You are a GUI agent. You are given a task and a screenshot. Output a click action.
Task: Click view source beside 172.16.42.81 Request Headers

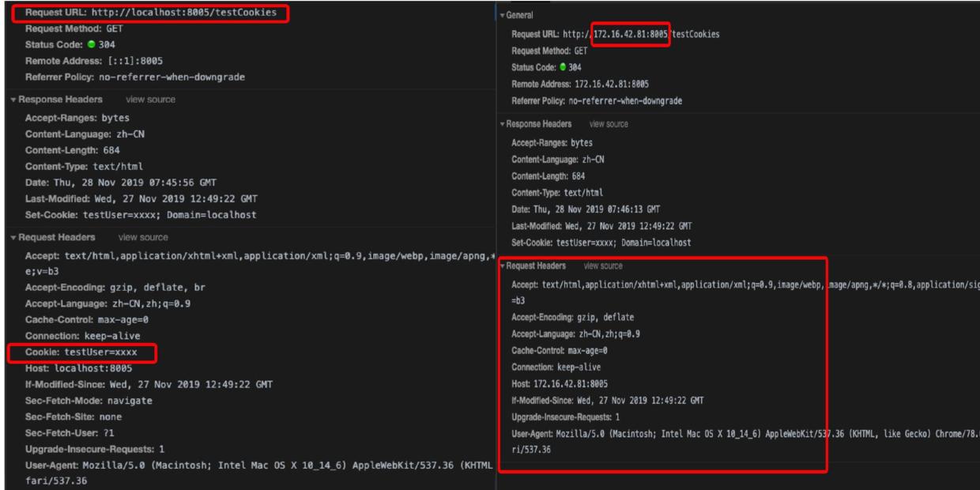pyautogui.click(x=601, y=266)
